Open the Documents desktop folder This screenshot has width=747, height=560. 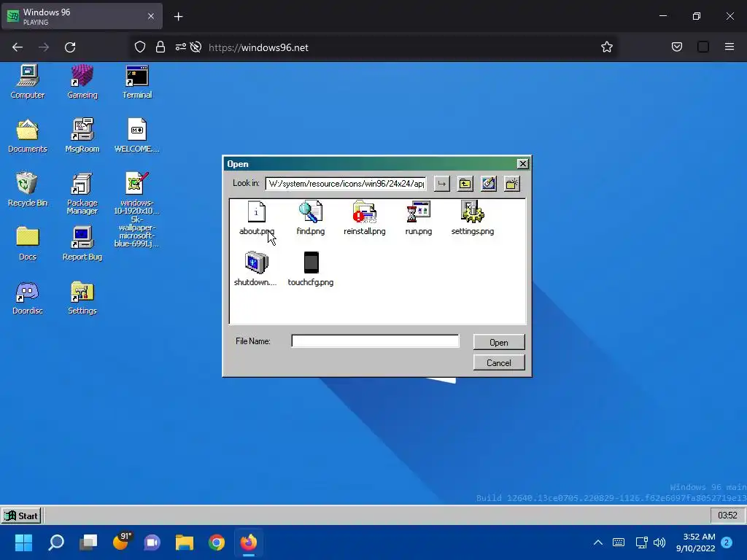28,136
